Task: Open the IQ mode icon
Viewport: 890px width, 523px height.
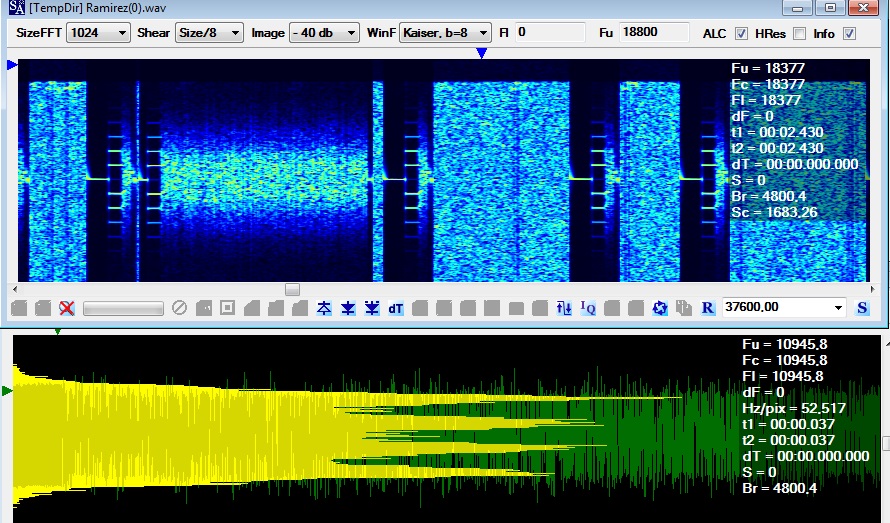Action: click(x=587, y=308)
